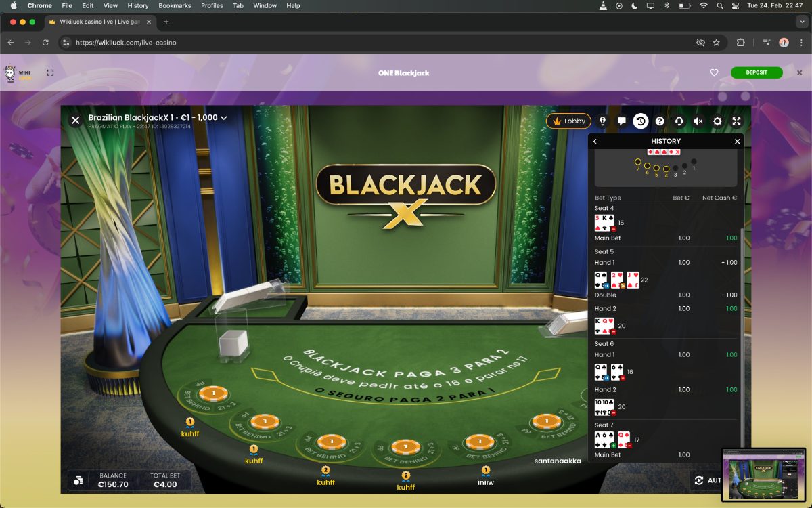
Task: Click the chips stack icon beside balance
Action: click(78, 480)
